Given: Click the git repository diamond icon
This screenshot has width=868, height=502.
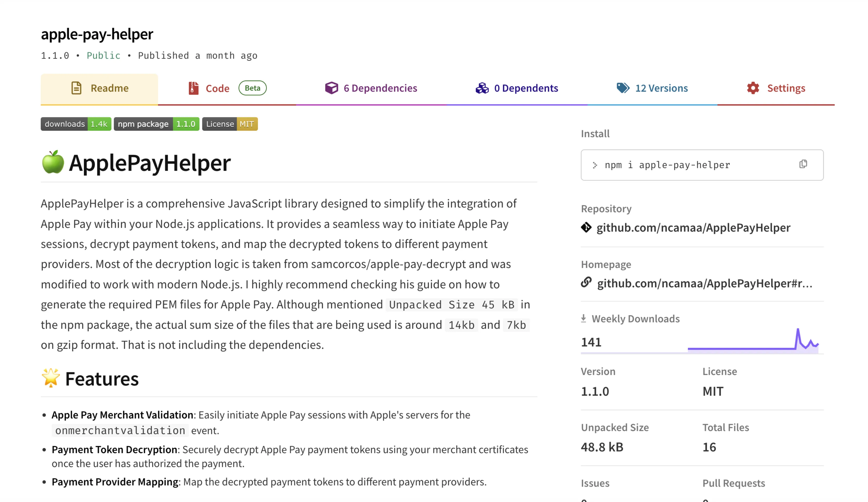Looking at the screenshot, I should 586,227.
